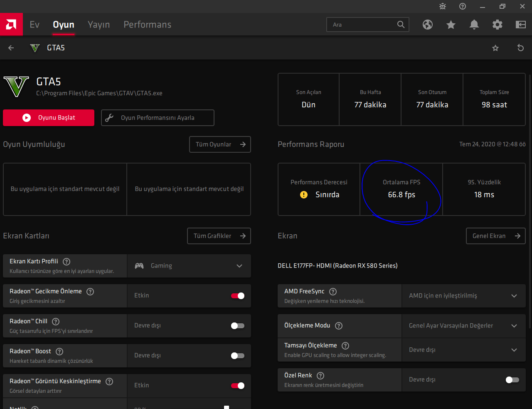
Task: Show help for AMD FreeSync
Action: [x=333, y=292]
